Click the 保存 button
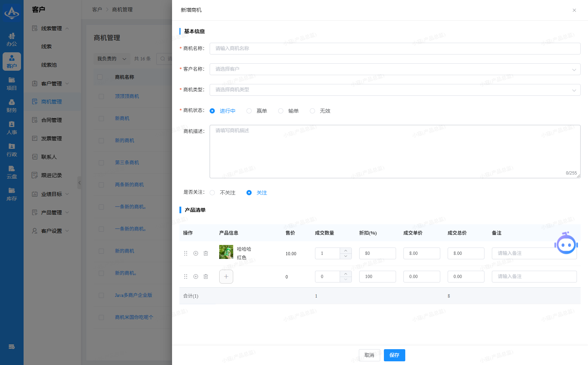588x365 pixels. (x=394, y=355)
